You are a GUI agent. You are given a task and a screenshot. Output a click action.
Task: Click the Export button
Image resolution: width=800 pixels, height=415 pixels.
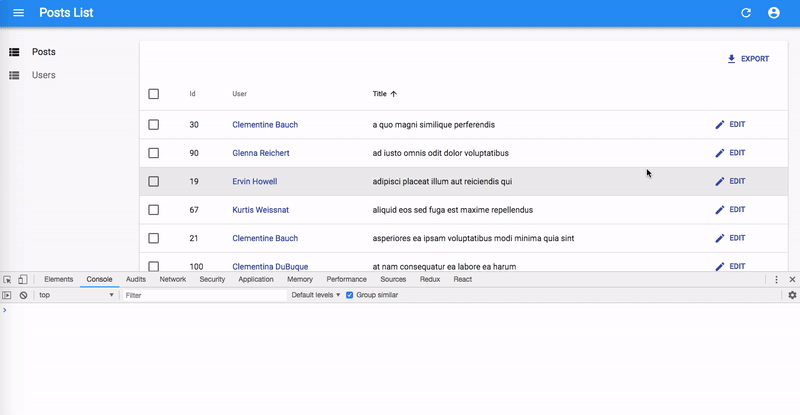(748, 59)
